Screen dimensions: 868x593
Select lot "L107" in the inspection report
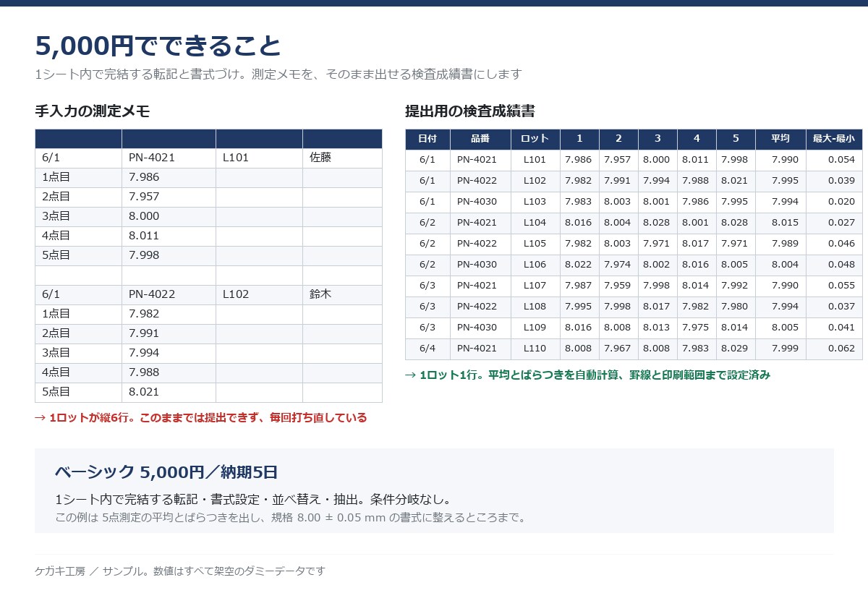(535, 286)
